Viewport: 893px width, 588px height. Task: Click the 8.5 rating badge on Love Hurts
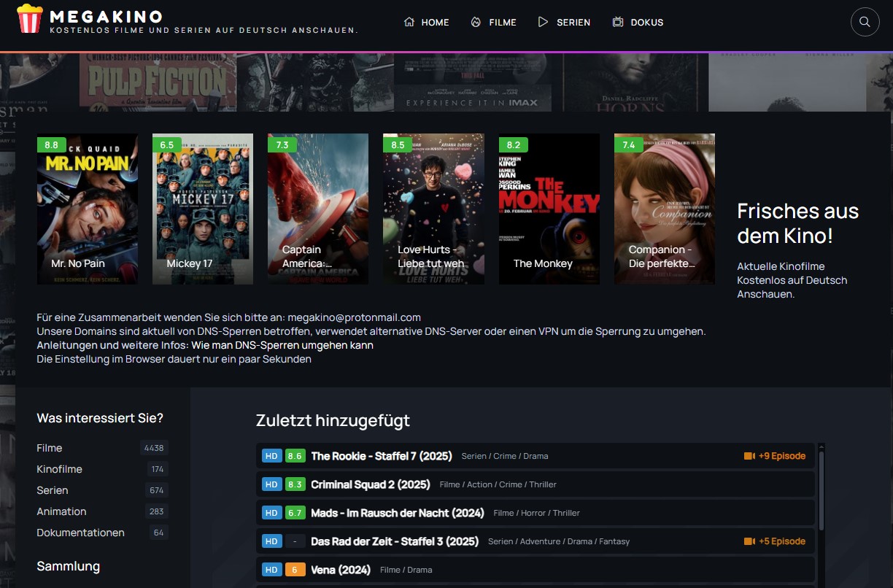pos(398,144)
